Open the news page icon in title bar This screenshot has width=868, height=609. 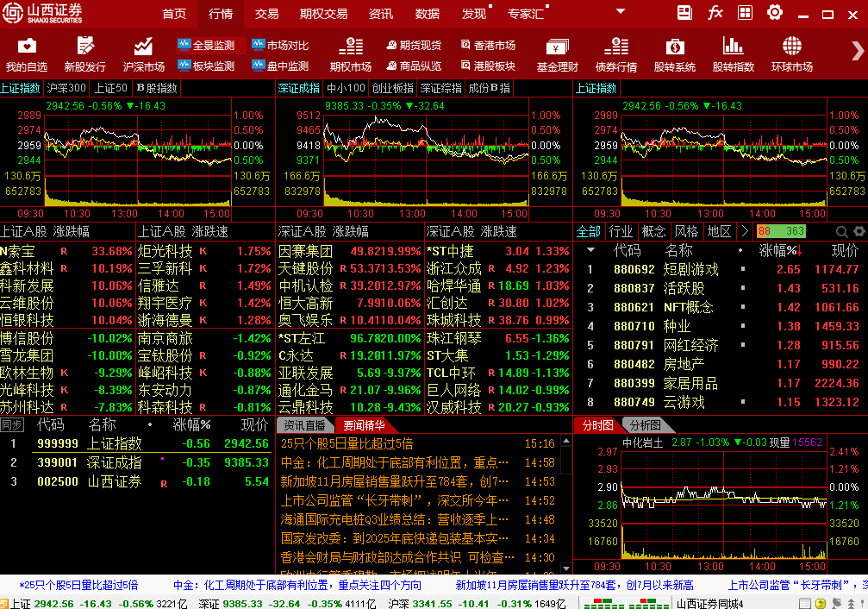[x=684, y=13]
